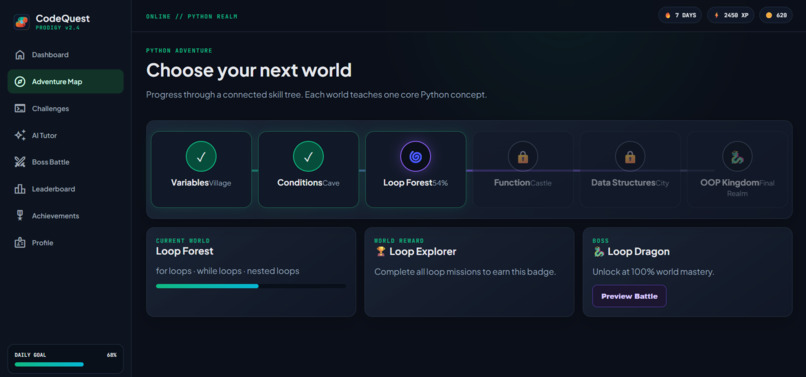Click the Achievements trophy icon

click(x=20, y=216)
